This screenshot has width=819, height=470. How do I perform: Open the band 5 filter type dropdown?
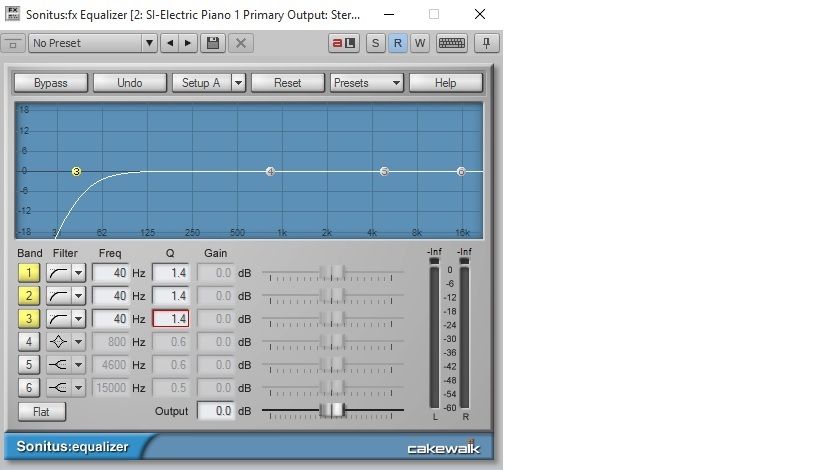click(78, 364)
